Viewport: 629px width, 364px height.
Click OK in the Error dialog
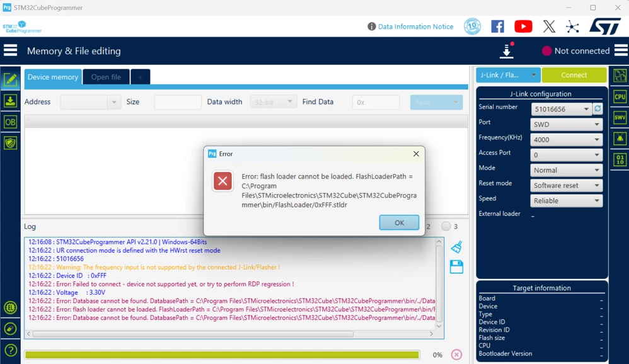[399, 222]
